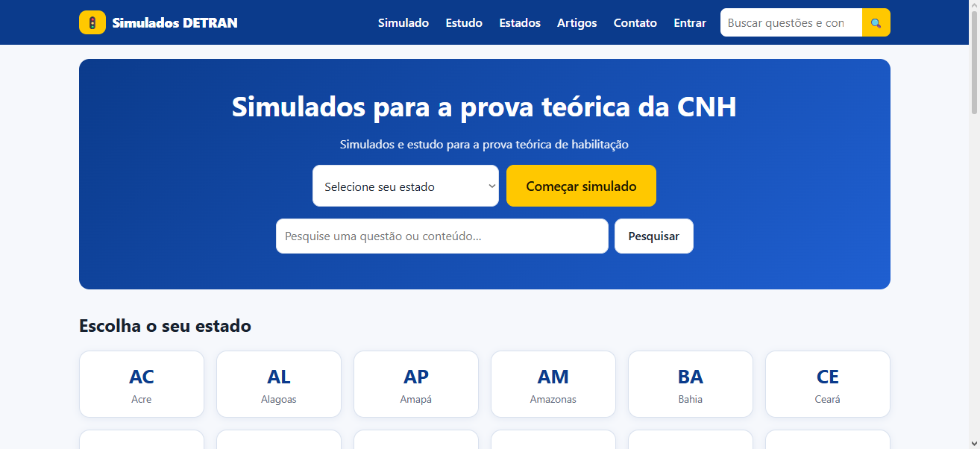Start with Começar simulado button
Screen dimensions: 980x449
point(581,186)
